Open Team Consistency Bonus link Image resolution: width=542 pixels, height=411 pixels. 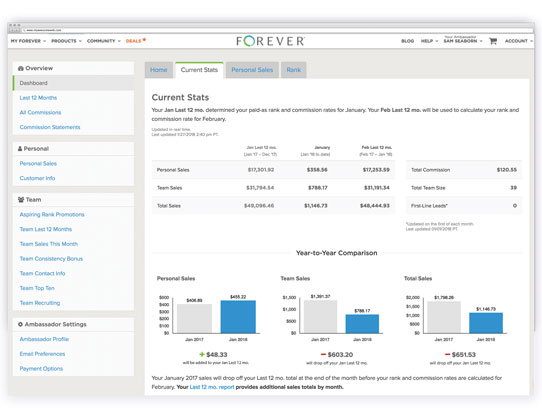51,259
